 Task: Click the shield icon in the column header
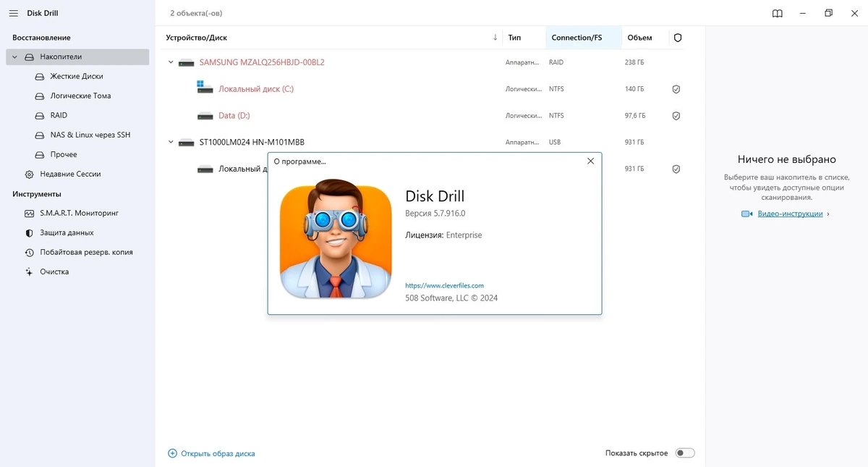[678, 38]
